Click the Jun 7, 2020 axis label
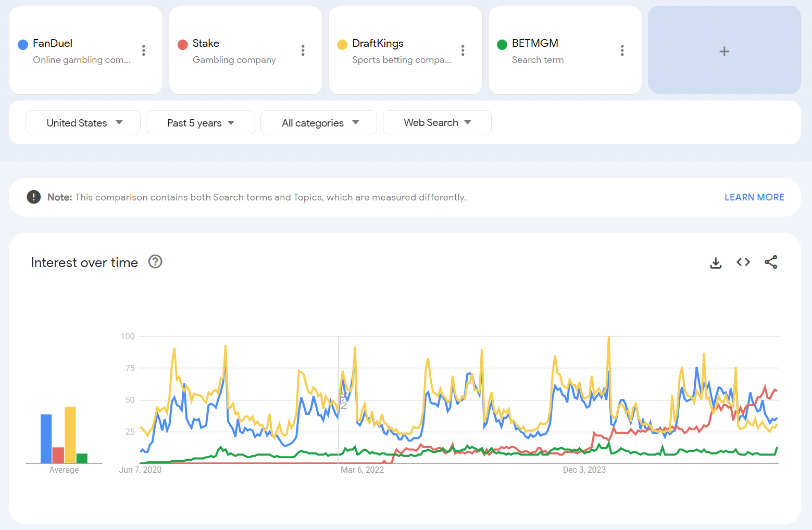The width and height of the screenshot is (812, 530). (x=140, y=470)
